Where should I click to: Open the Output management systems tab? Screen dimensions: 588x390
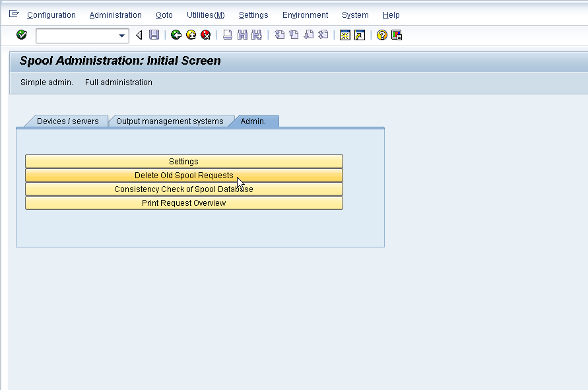[171, 121]
